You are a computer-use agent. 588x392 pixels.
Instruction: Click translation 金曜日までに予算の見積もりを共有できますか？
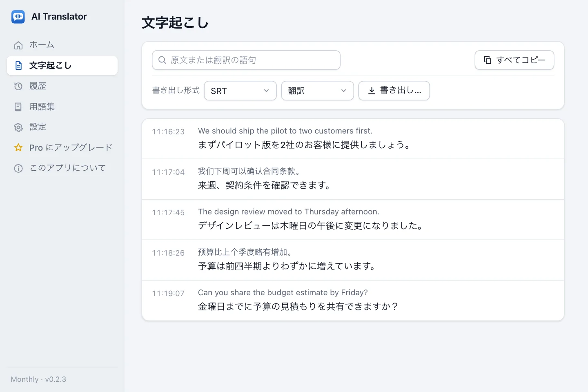click(298, 307)
